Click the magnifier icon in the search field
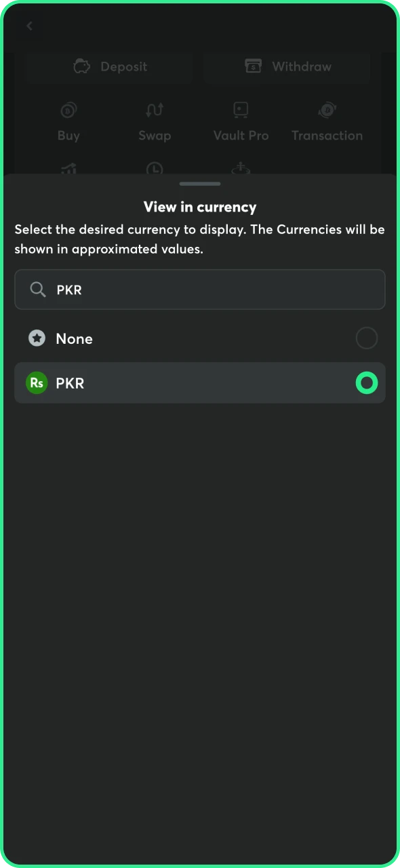 tap(38, 290)
